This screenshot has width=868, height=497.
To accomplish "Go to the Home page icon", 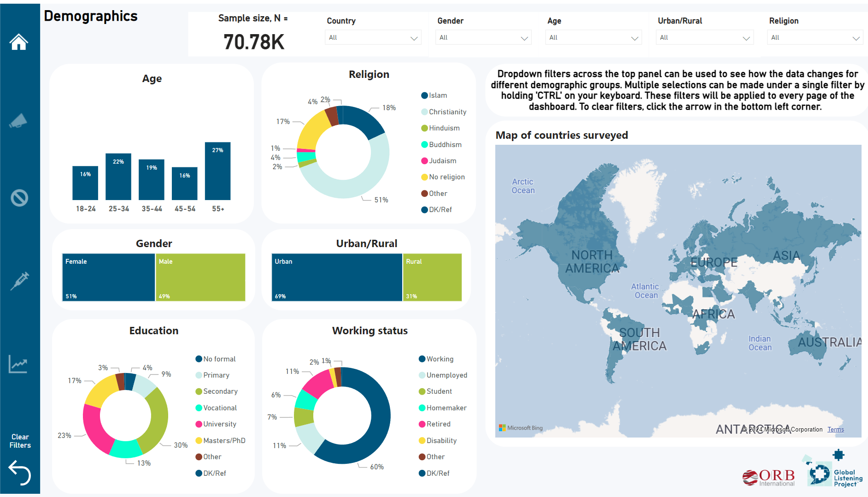I will [x=19, y=42].
